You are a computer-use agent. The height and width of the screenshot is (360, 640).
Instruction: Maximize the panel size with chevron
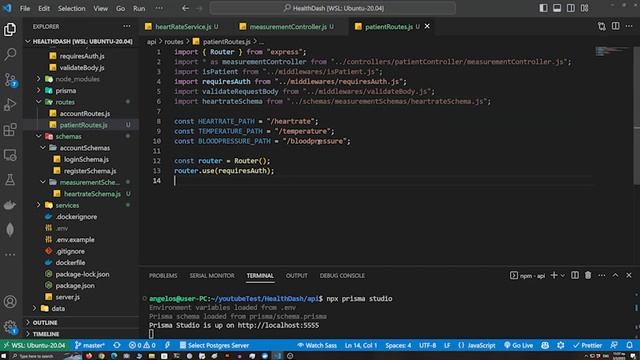tap(616, 276)
